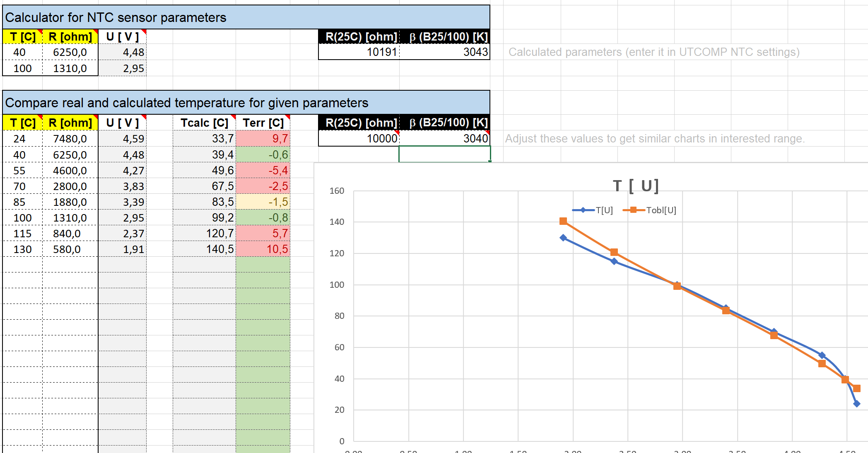
Task: Click the chart title 'T [ U]'
Action: tap(636, 186)
